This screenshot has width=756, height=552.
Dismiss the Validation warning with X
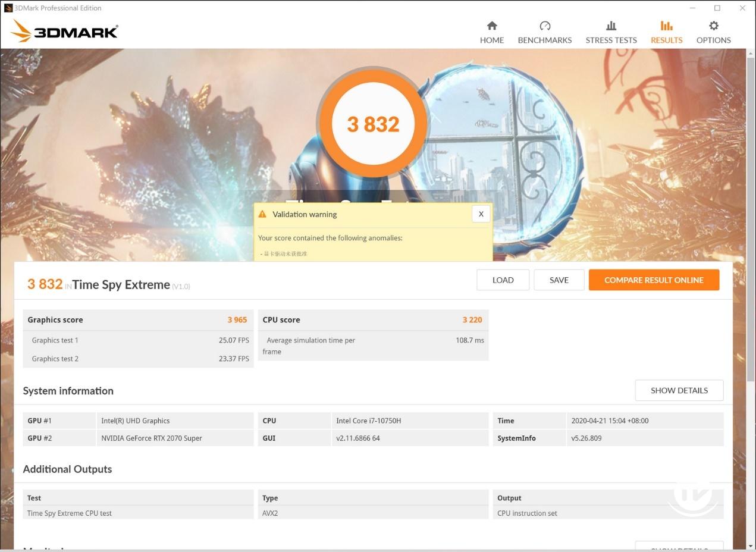481,214
